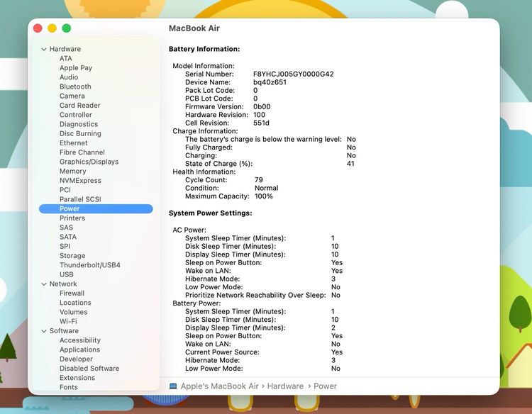This screenshot has width=532, height=414.
Task: Select USB in the sidebar
Action: [67, 274]
